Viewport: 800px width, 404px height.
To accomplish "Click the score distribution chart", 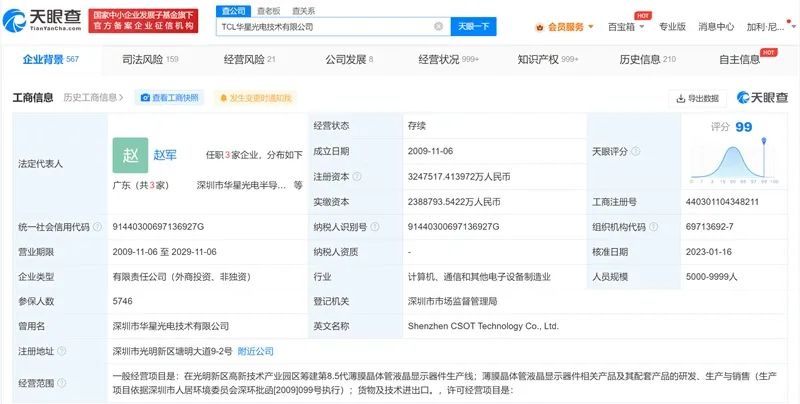I will (x=734, y=162).
